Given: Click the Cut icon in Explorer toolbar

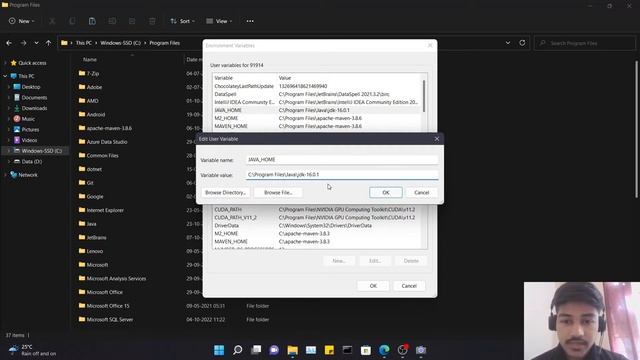Looking at the screenshot, I should 52,21.
